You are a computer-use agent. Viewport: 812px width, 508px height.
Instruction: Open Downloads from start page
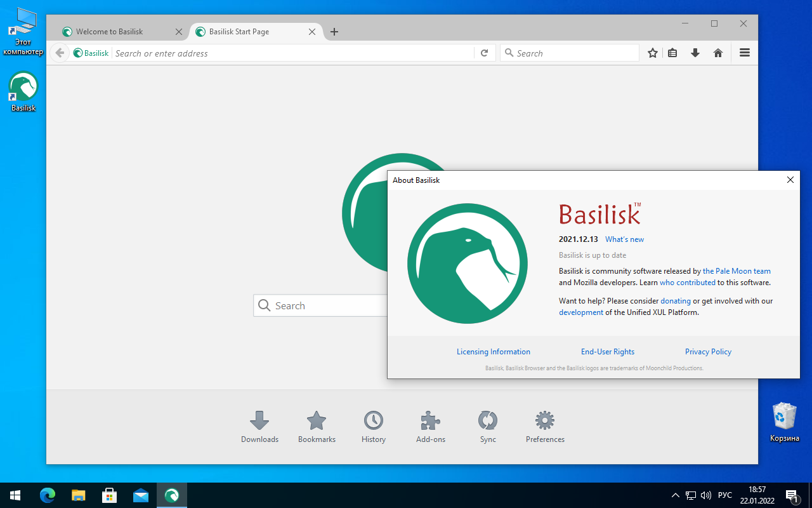tap(259, 427)
